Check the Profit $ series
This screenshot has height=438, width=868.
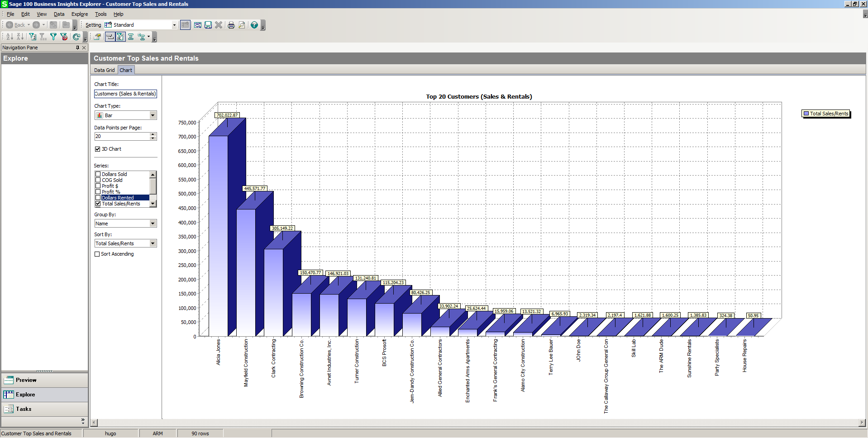98,186
